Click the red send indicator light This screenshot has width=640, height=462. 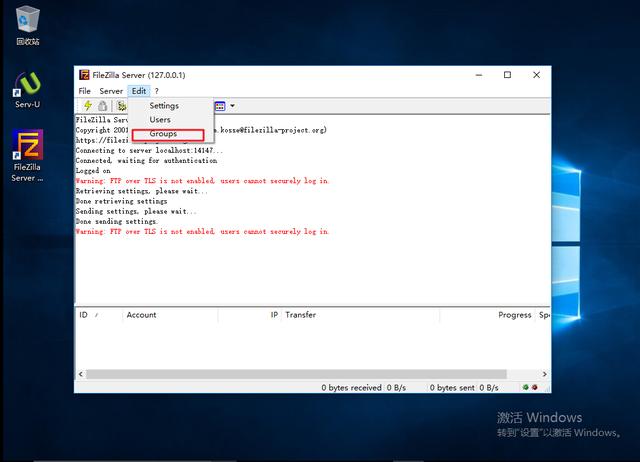(x=535, y=387)
